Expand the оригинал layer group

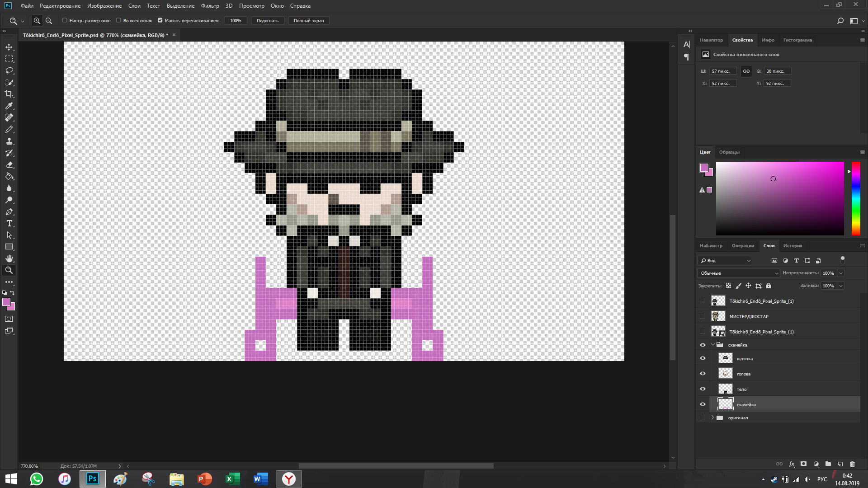point(713,418)
